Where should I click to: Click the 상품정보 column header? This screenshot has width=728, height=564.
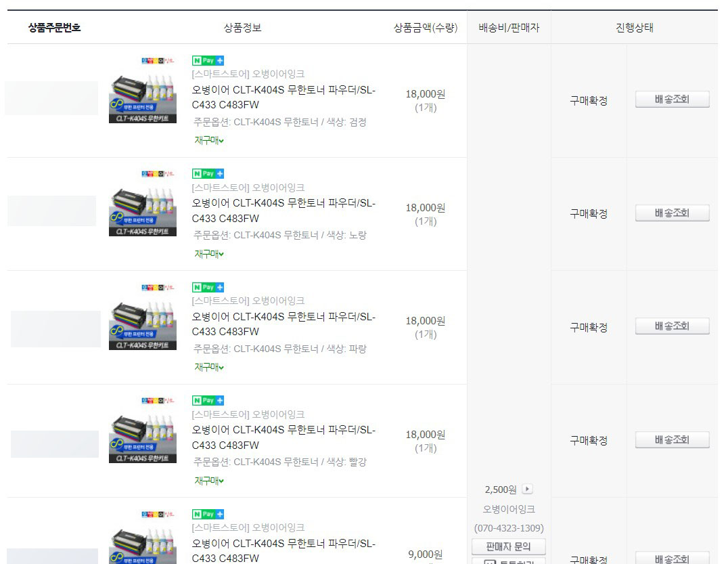coord(242,27)
